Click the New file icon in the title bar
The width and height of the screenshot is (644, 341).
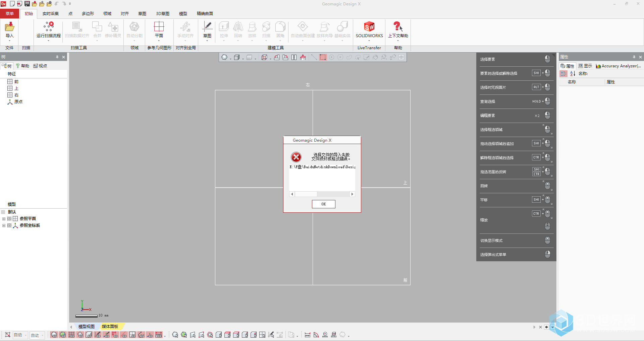pyautogui.click(x=12, y=4)
